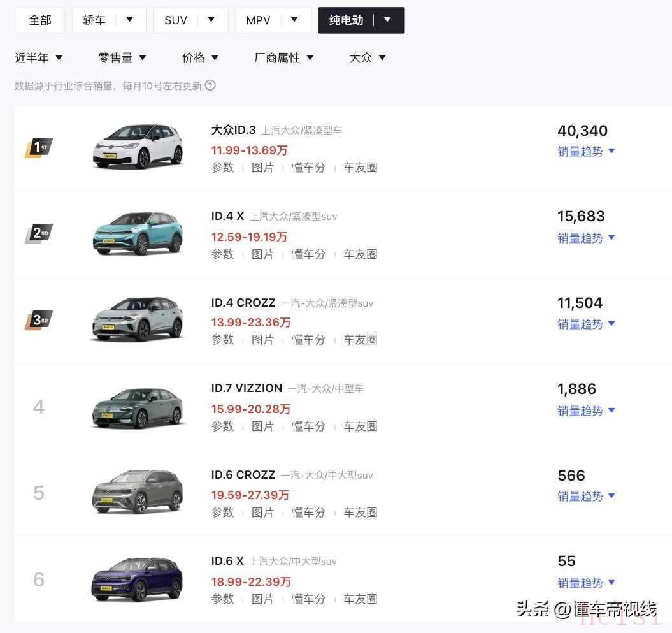Open 懂车分 for ID.6 X

(308, 599)
